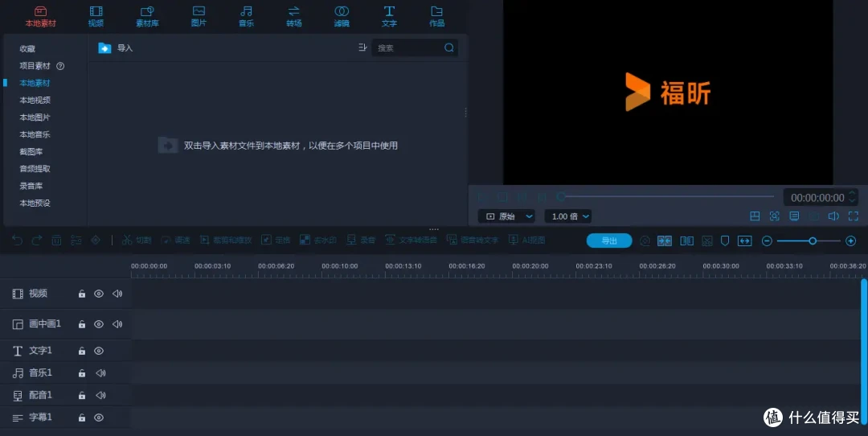Click the search magnifier icon
The width and height of the screenshot is (868, 436).
point(449,47)
